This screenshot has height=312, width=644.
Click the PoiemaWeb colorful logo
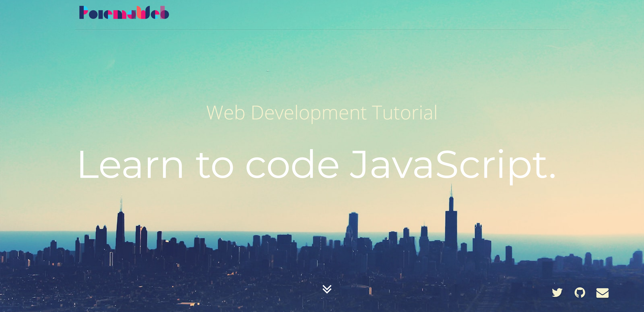124,12
